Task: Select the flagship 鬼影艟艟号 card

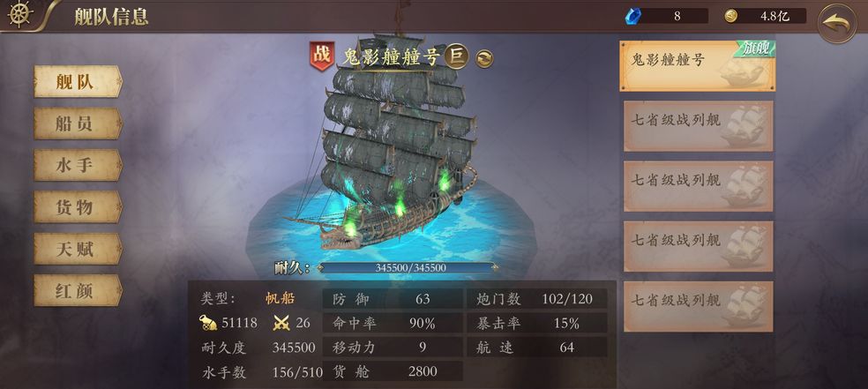Action: (x=698, y=66)
